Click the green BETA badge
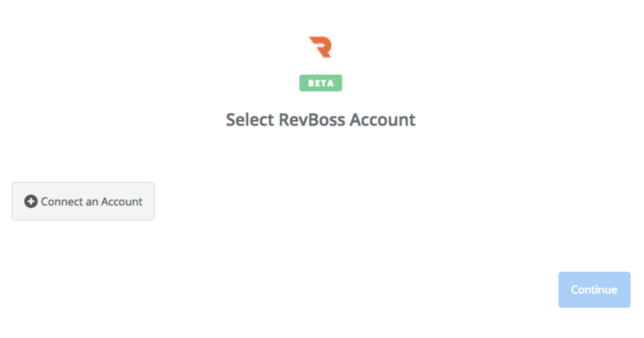The image size is (644, 338). pyautogui.click(x=320, y=83)
